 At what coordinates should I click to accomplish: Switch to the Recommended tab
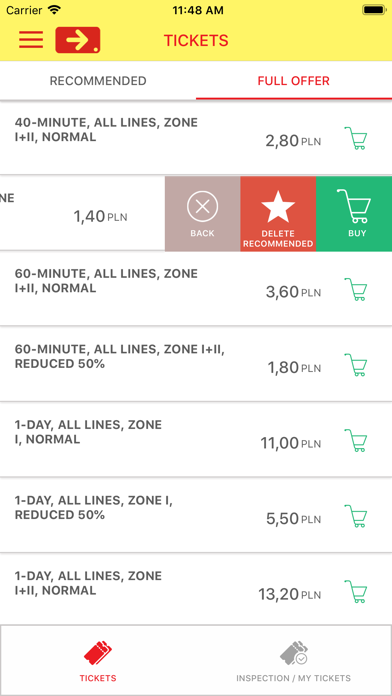98,81
